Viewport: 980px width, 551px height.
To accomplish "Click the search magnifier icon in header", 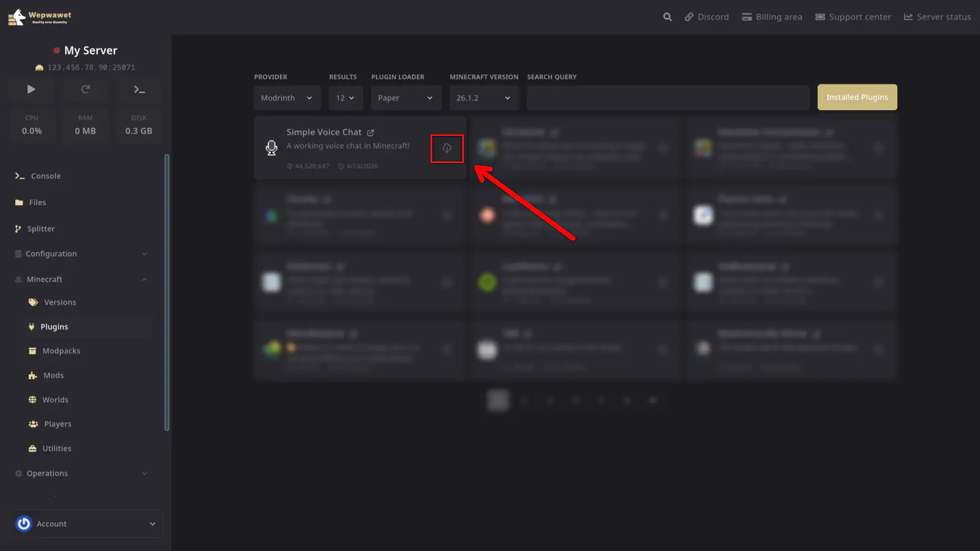I will tap(667, 17).
